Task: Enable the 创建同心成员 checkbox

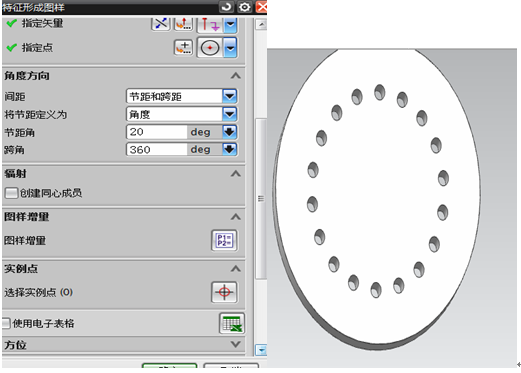Action: [x=11, y=193]
